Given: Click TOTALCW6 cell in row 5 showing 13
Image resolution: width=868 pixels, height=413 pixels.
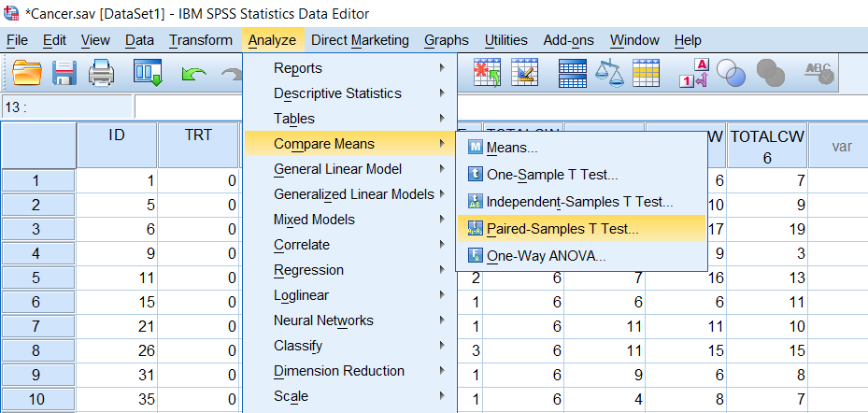Looking at the screenshot, I should point(767,278).
